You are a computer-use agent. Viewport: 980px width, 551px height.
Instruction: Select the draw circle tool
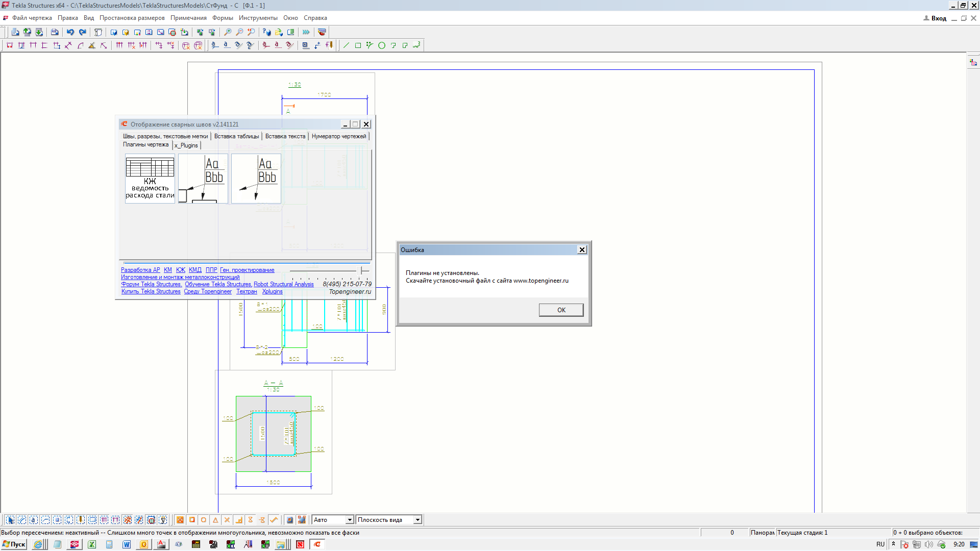coord(381,45)
